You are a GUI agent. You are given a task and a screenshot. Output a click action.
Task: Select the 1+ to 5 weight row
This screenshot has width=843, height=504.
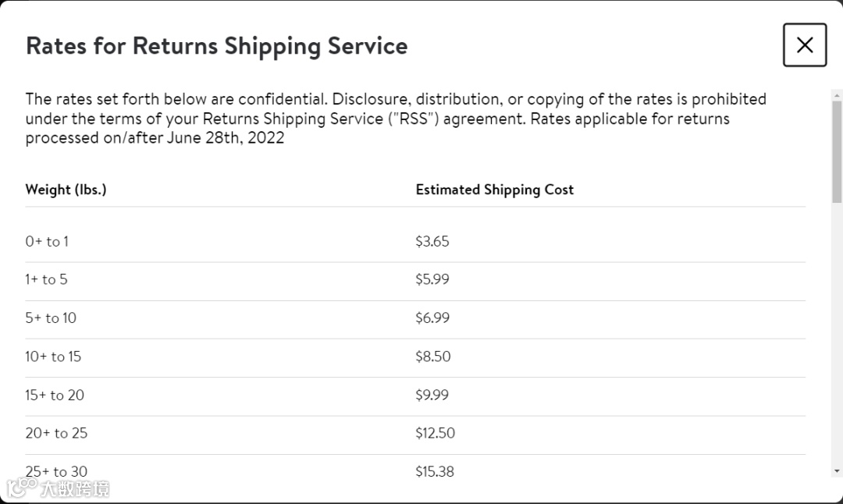click(x=46, y=279)
